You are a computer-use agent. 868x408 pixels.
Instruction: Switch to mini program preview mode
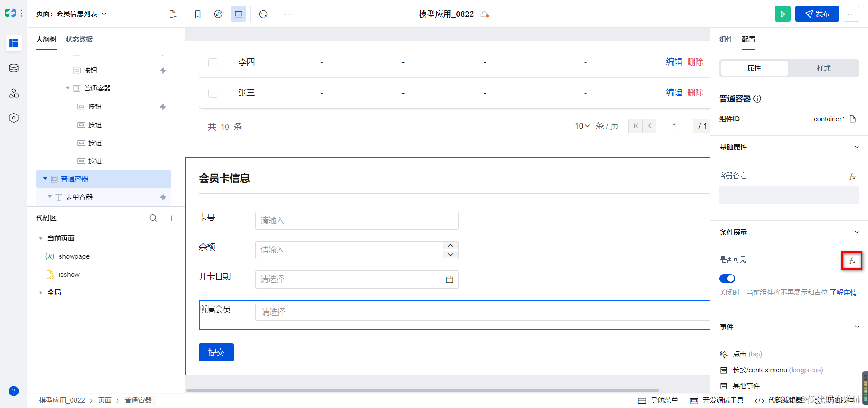point(218,14)
